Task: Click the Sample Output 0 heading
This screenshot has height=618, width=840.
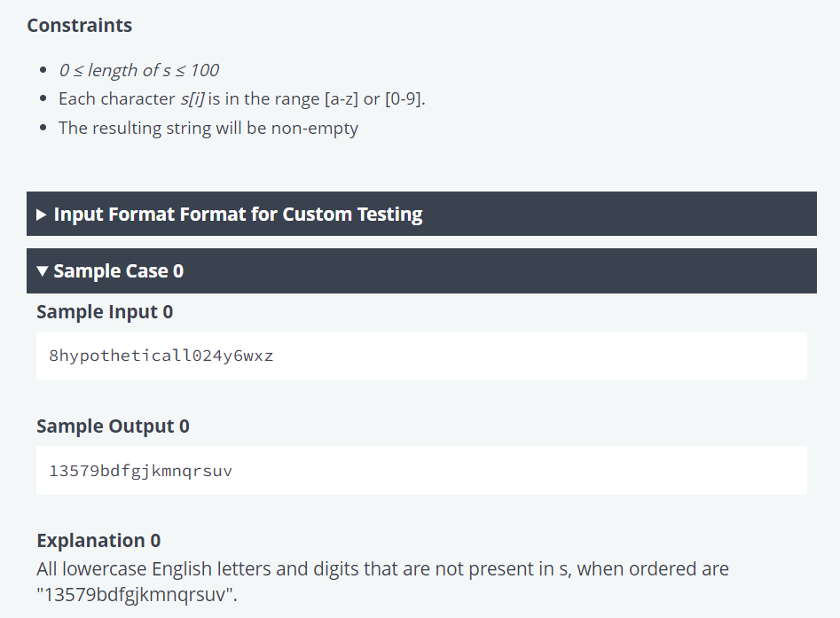Action: [113, 426]
